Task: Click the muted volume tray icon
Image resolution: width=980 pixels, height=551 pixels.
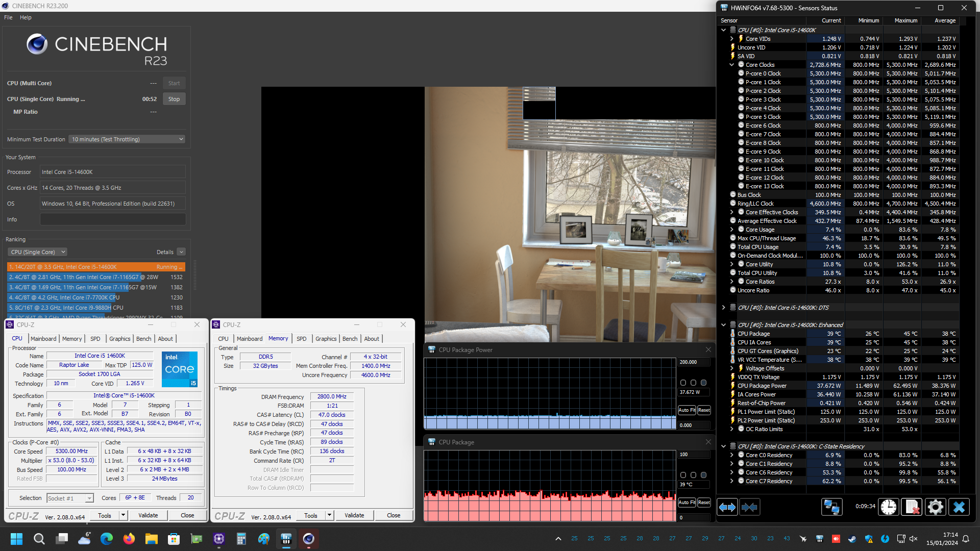Action: (914, 539)
